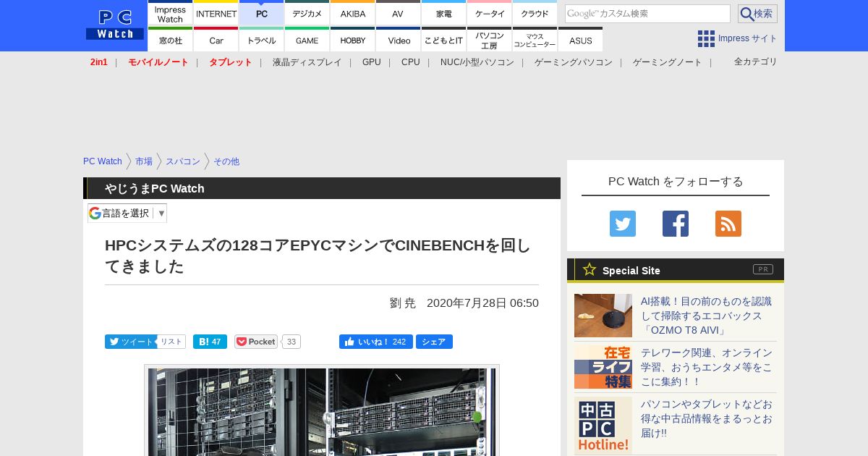The width and height of the screenshot is (868, 456).
Task: Click the モバイルノート category link
Action: [158, 62]
